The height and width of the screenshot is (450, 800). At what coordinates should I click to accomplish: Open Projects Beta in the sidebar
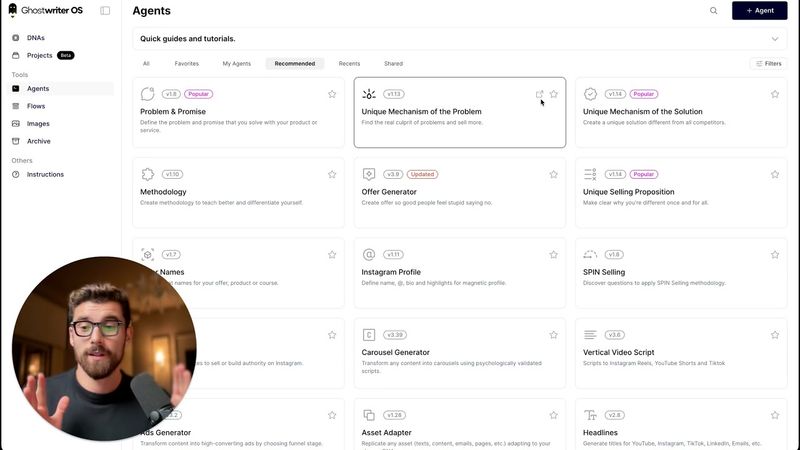pyautogui.click(x=40, y=55)
